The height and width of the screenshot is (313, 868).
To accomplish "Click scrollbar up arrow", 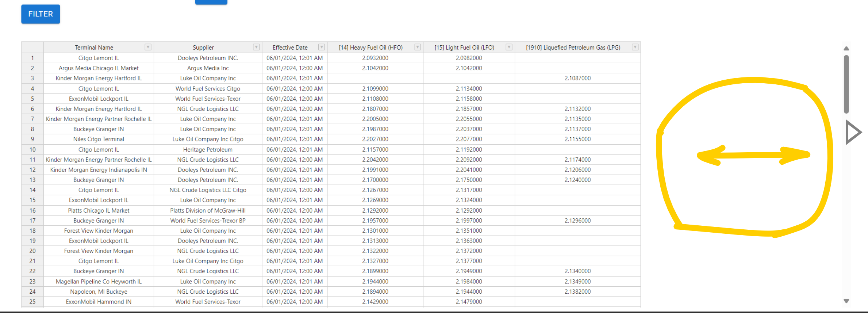I will [846, 49].
